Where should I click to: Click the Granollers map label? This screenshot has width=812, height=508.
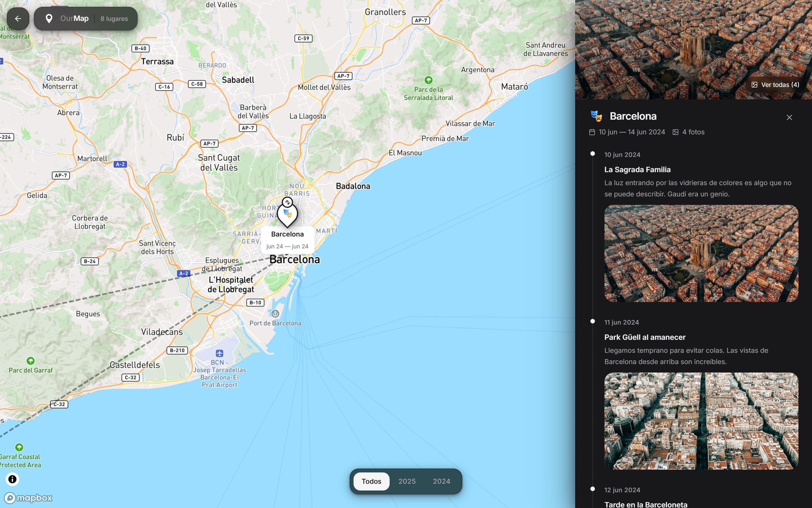pos(385,12)
